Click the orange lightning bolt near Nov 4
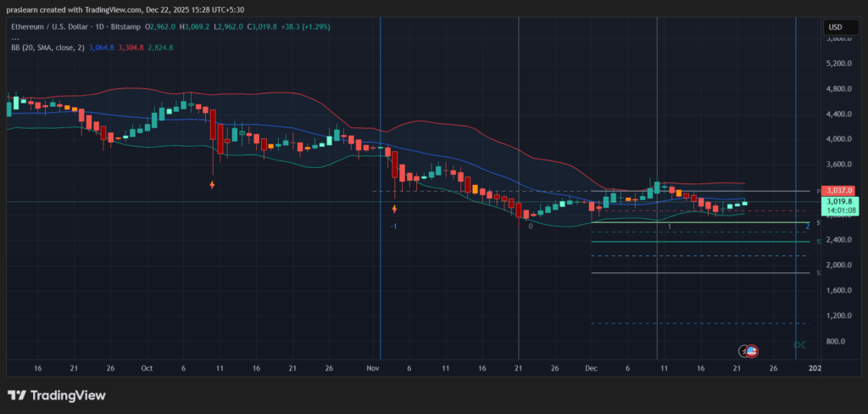The image size is (868, 414). coord(394,209)
